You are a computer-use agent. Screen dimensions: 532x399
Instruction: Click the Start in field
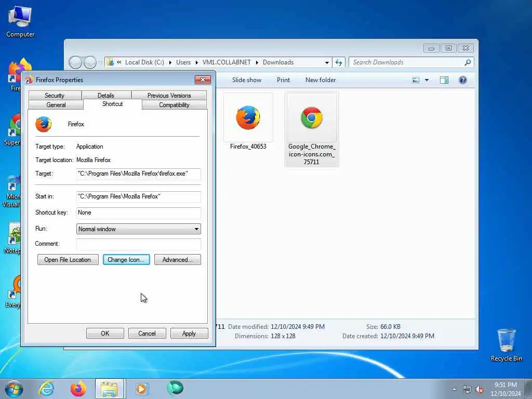click(138, 196)
